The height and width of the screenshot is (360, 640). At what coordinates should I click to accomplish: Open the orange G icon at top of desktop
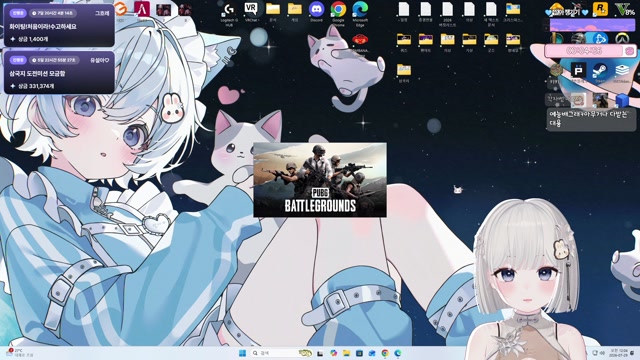(x=120, y=9)
